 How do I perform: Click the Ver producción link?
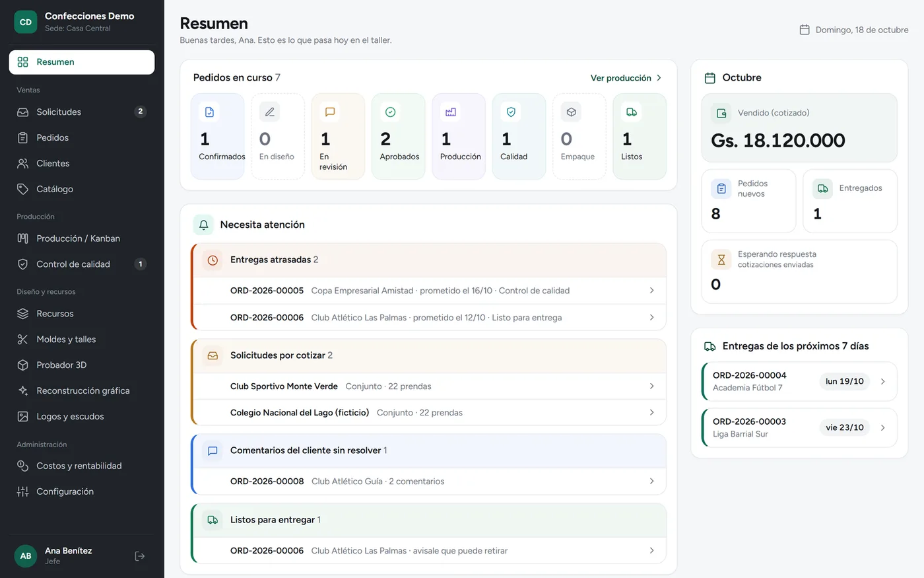pyautogui.click(x=626, y=78)
